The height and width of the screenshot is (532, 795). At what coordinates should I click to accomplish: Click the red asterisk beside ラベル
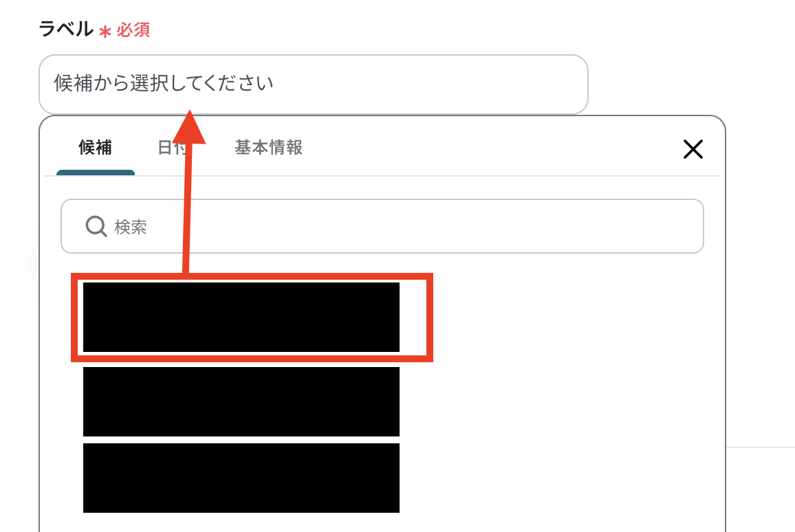[x=105, y=32]
